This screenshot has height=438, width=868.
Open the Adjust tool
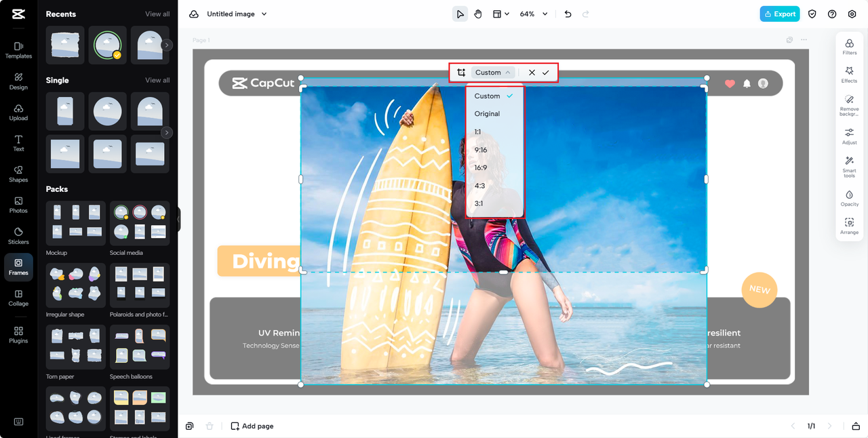click(x=849, y=136)
